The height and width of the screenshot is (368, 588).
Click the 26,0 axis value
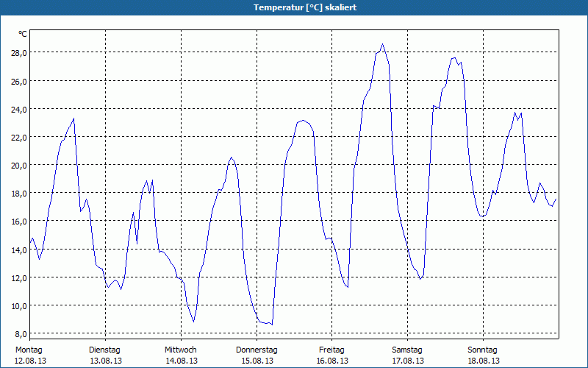coord(19,81)
